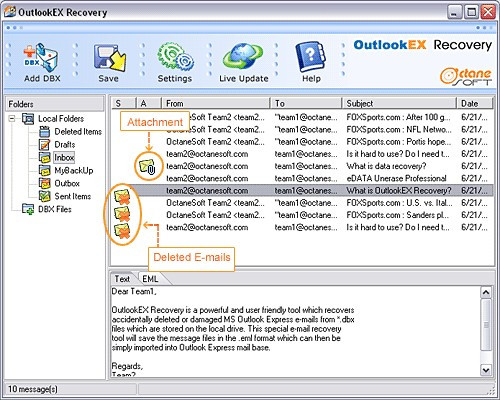This screenshot has width=500, height=400.
Task: Select email 'eDATA Unerase Professional'
Action: point(302,179)
